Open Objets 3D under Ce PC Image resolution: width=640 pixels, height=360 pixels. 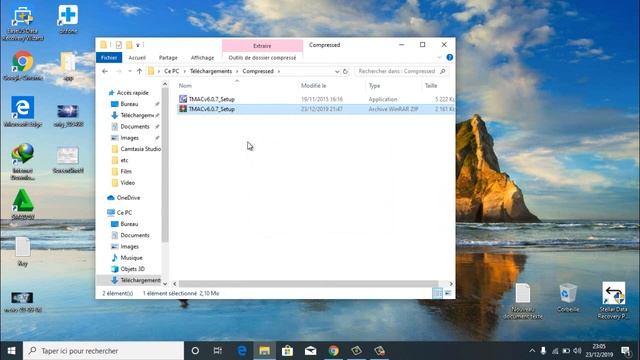[132, 269]
